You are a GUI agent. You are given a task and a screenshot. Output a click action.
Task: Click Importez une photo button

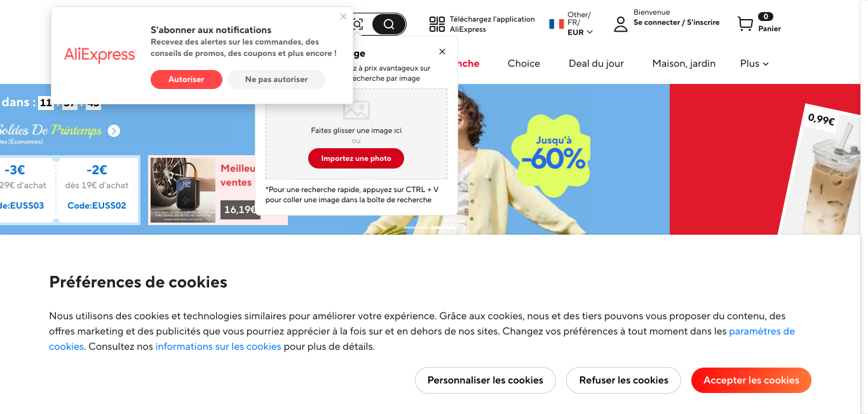click(x=356, y=158)
